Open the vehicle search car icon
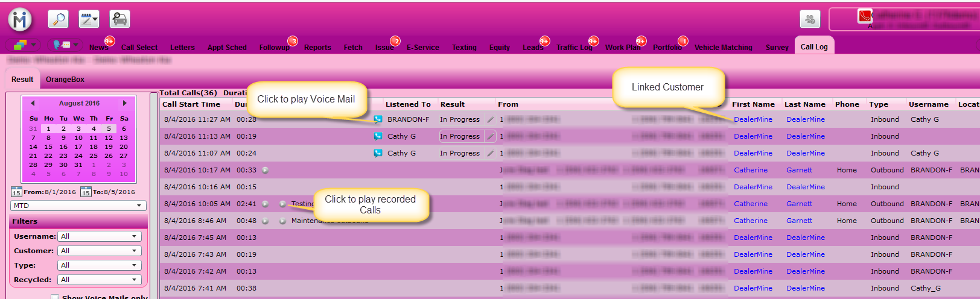Image resolution: width=980 pixels, height=299 pixels. 119,19
